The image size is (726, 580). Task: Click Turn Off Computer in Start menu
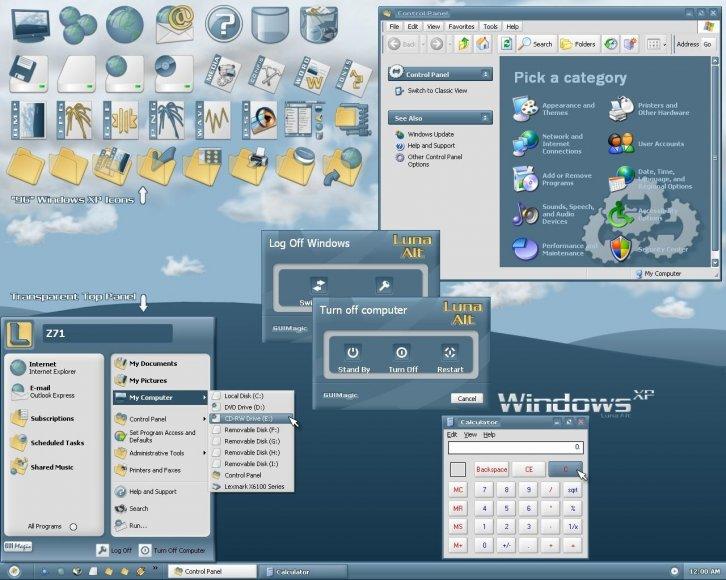[172, 550]
